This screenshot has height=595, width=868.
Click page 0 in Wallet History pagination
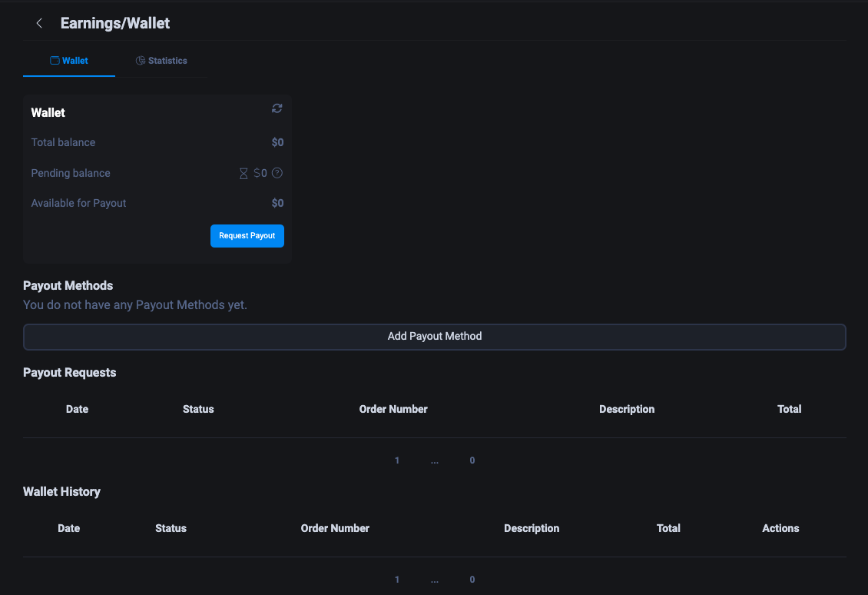(x=472, y=579)
